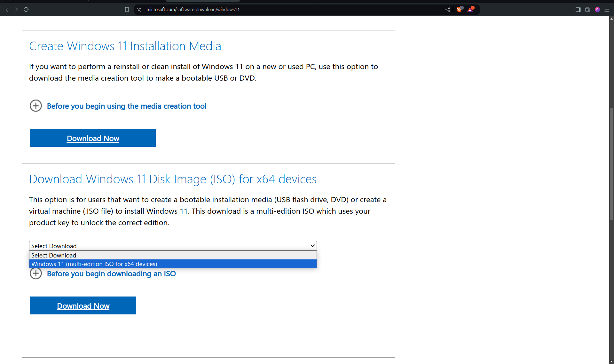
Task: Open Brave Rewards triangle icon
Action: [x=470, y=10]
